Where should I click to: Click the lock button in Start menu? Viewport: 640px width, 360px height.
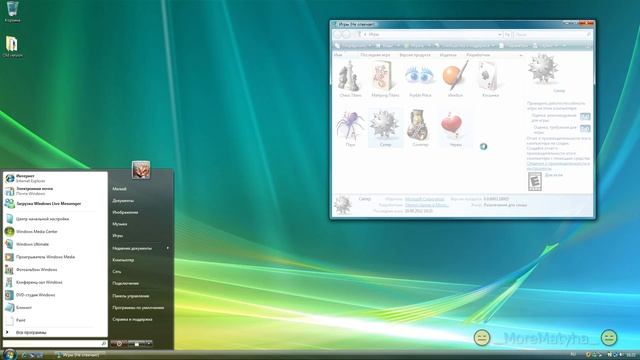click(136, 344)
